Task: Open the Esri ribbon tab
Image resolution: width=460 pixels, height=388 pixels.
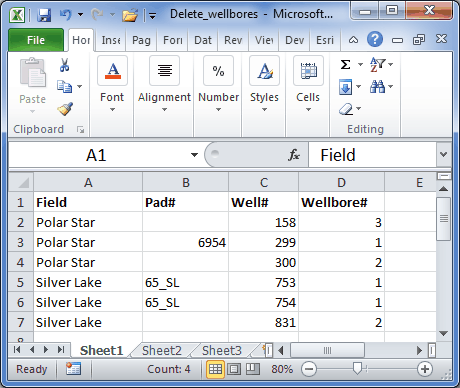Action: coord(325,40)
